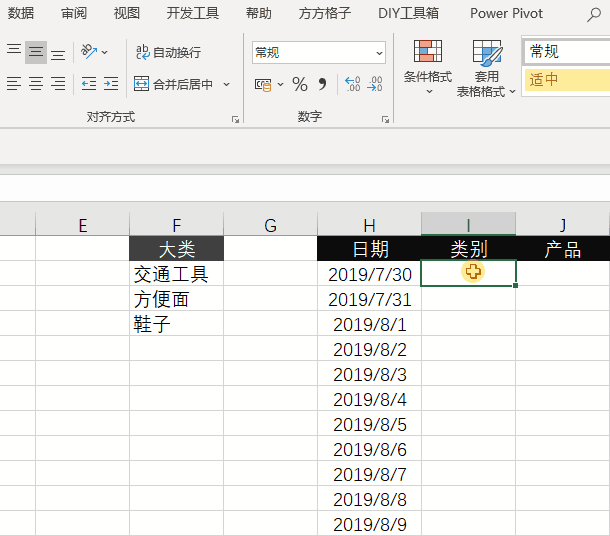Align text to the right
Image resolution: width=610 pixels, height=536 pixels.
click(58, 84)
